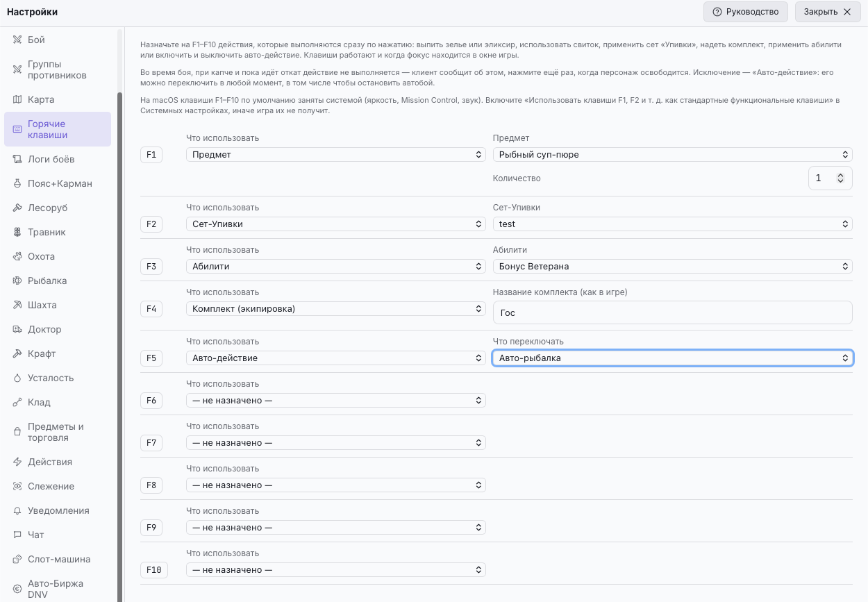
Task: Click the hammer icon beside Крафт
Action: point(17,353)
